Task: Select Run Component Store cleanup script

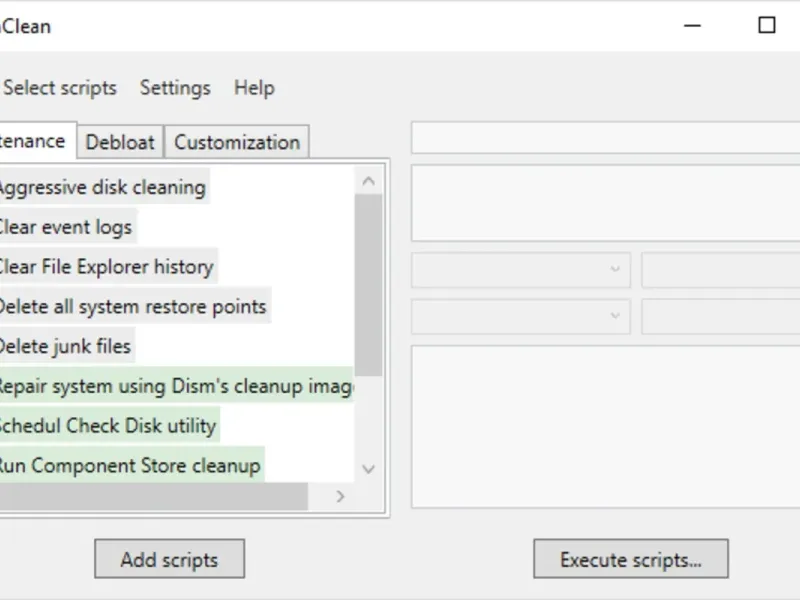Action: click(x=128, y=466)
